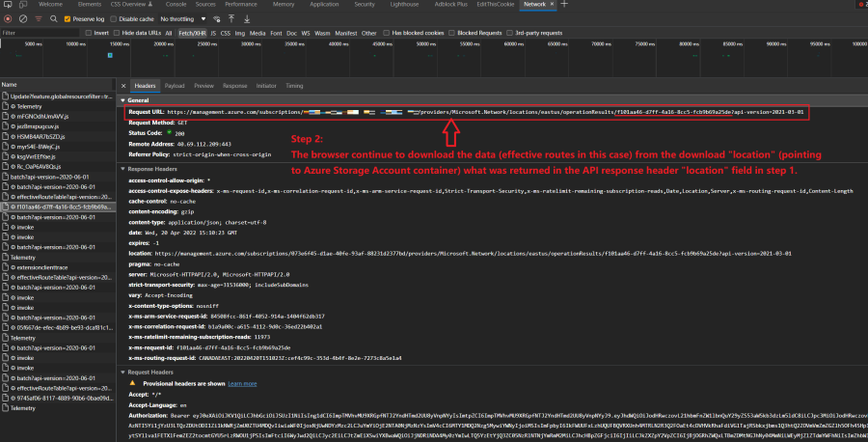Close the request details pane
Viewport: 868px width, 442px height.
click(123, 85)
